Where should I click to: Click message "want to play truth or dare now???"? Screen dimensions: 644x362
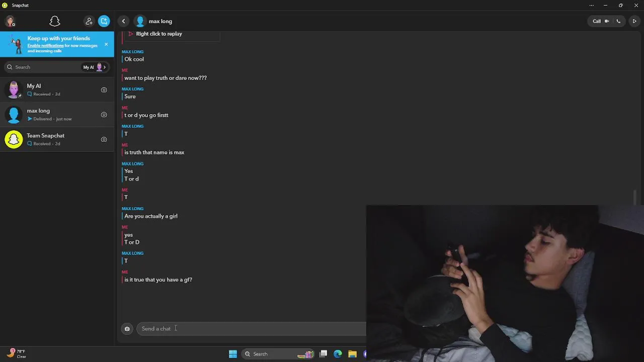[x=166, y=78]
